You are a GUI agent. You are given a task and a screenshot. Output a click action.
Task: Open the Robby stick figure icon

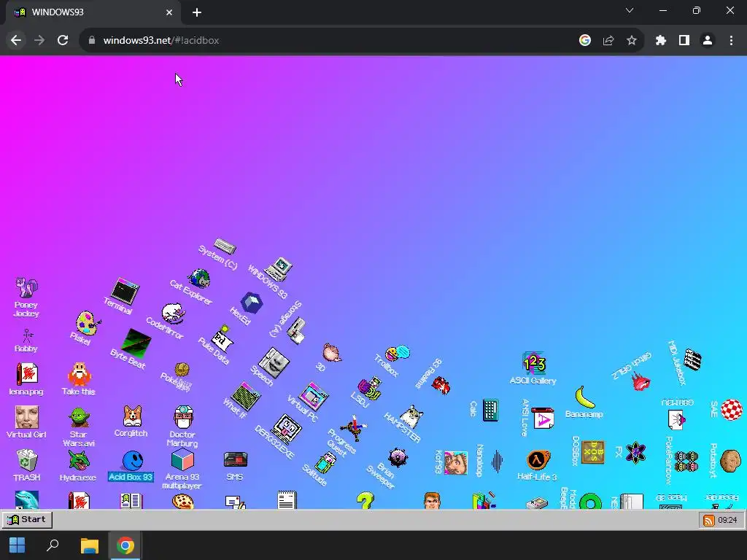tap(27, 335)
